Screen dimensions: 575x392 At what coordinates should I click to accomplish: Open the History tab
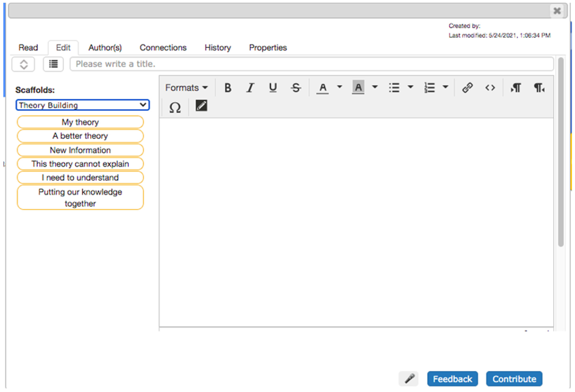coord(217,47)
